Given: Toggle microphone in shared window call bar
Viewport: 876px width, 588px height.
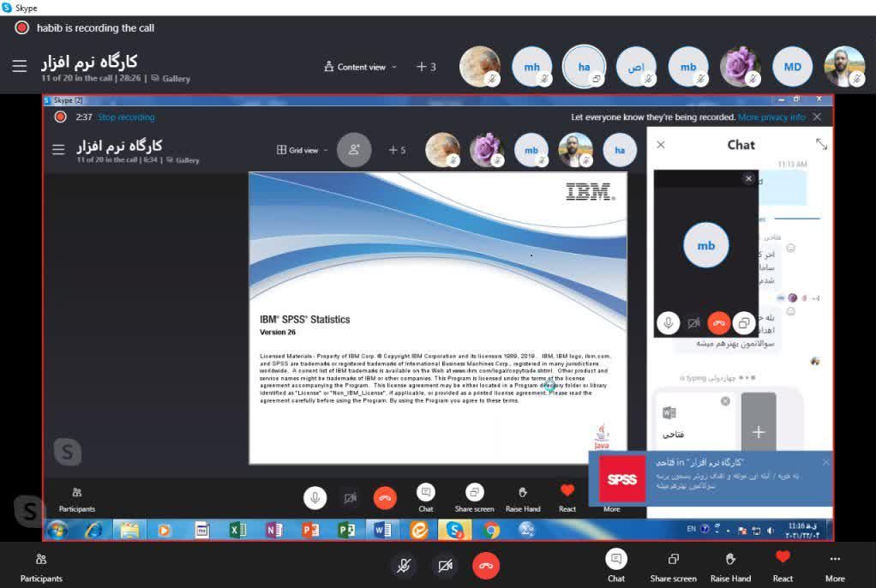Looking at the screenshot, I should coord(315,497).
